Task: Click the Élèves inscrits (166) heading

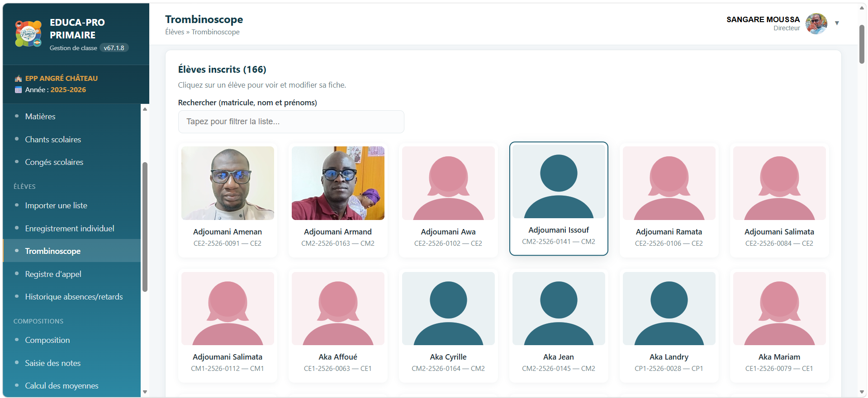Action: pos(222,70)
